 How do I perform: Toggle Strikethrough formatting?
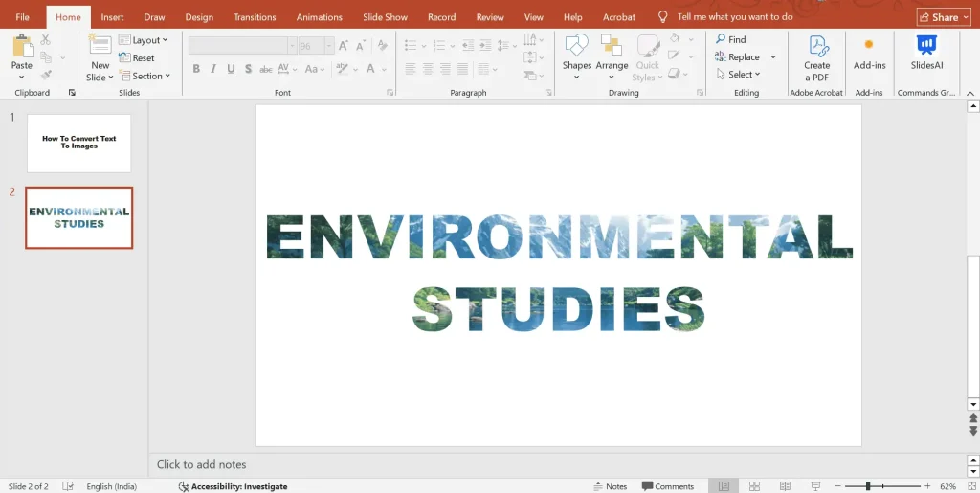point(266,69)
